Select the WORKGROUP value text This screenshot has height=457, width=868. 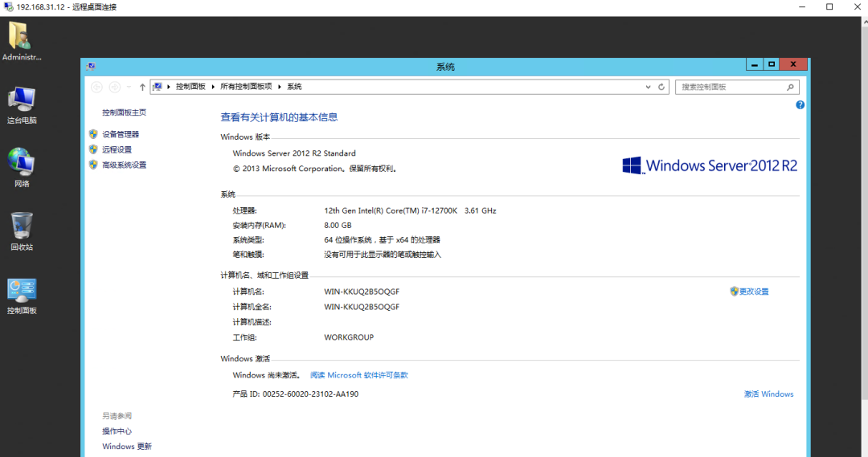[349, 337]
